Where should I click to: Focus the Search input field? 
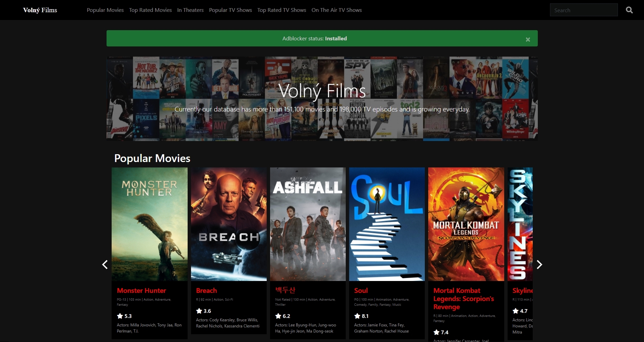point(584,10)
